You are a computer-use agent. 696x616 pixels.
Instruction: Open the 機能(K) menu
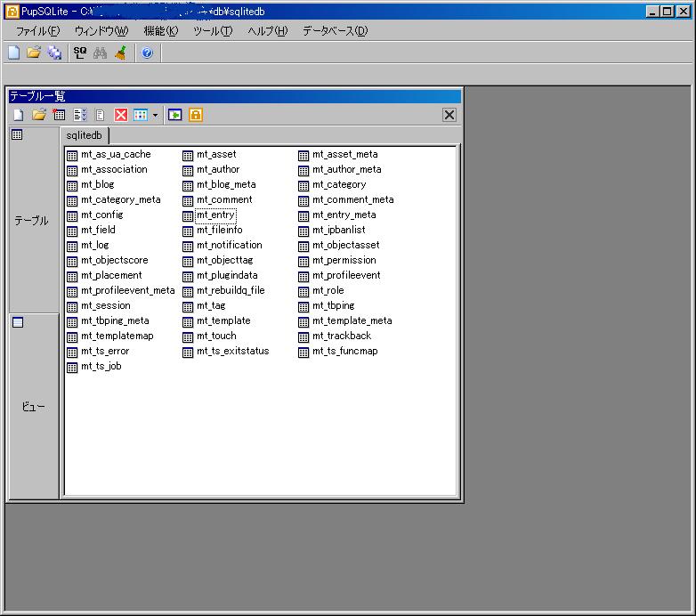161,31
